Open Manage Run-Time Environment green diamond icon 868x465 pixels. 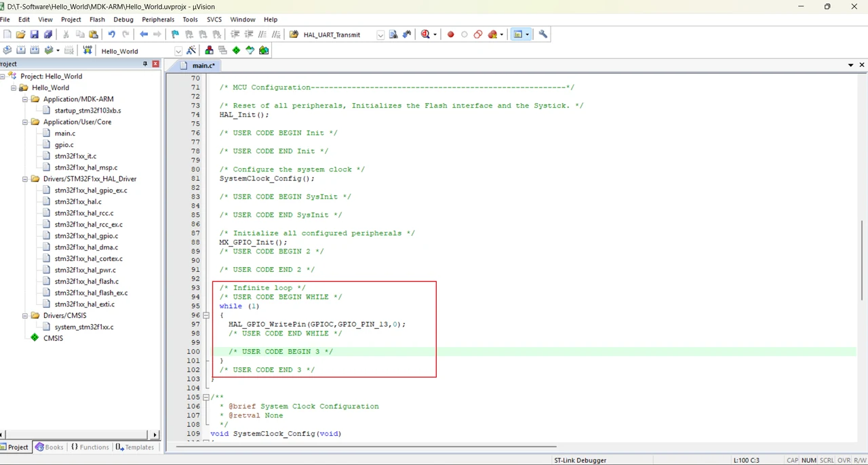[236, 50]
